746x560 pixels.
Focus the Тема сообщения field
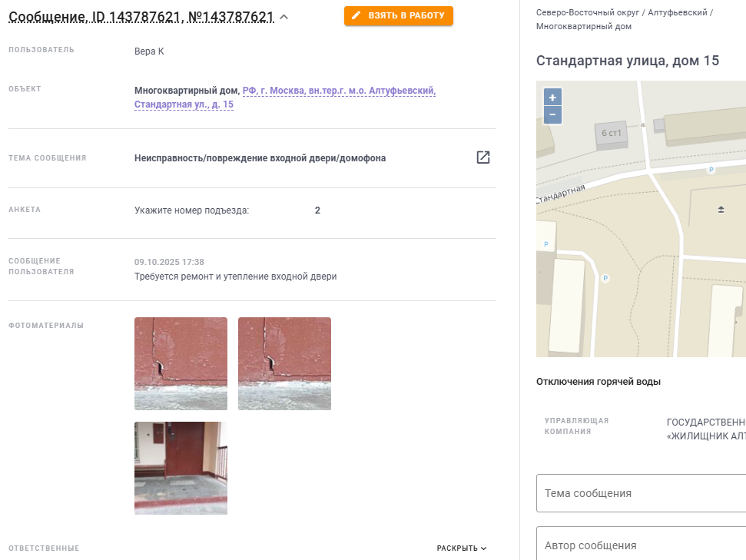pos(641,493)
